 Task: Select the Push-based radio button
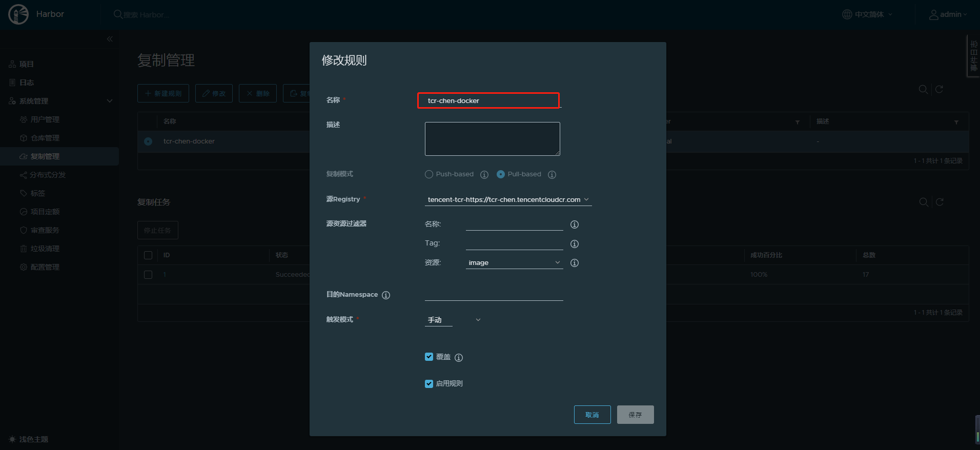pyautogui.click(x=429, y=174)
